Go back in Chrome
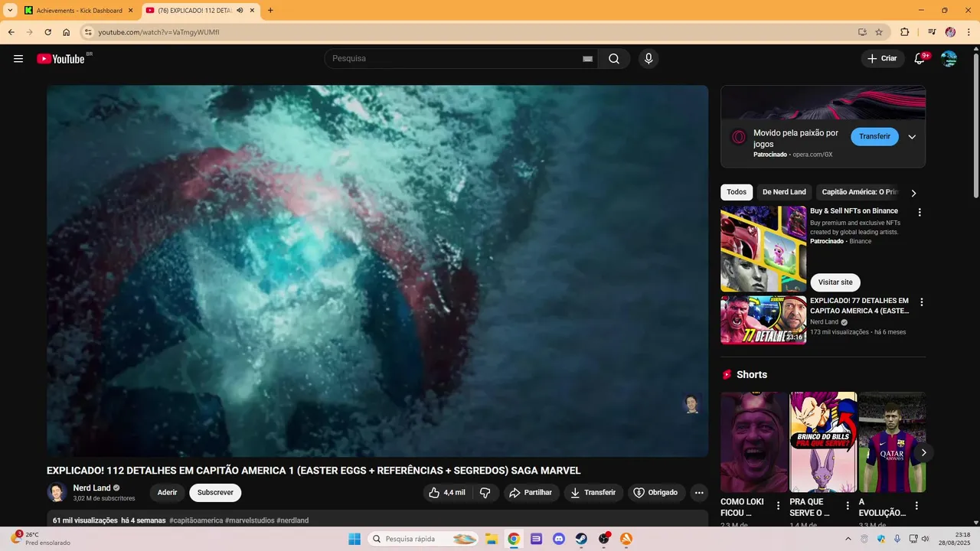 (x=11, y=32)
